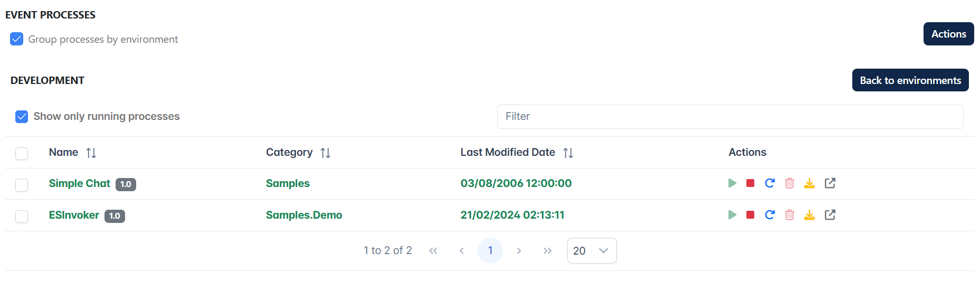Uncheck Group processes by environment
This screenshot has height=281, width=980.
coord(17,39)
